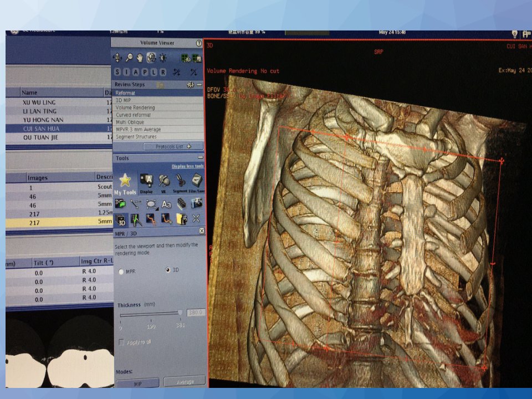Select patient CUI SAN HUA
This screenshot has height=399, width=532.
59,129
